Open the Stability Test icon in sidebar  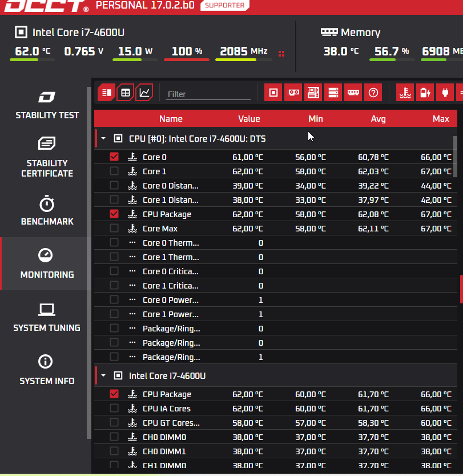tap(47, 97)
